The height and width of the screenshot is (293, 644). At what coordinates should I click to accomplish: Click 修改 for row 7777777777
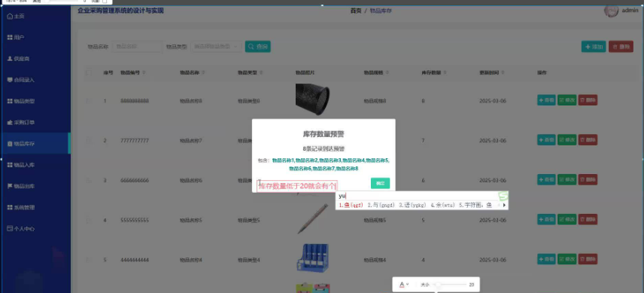click(567, 139)
